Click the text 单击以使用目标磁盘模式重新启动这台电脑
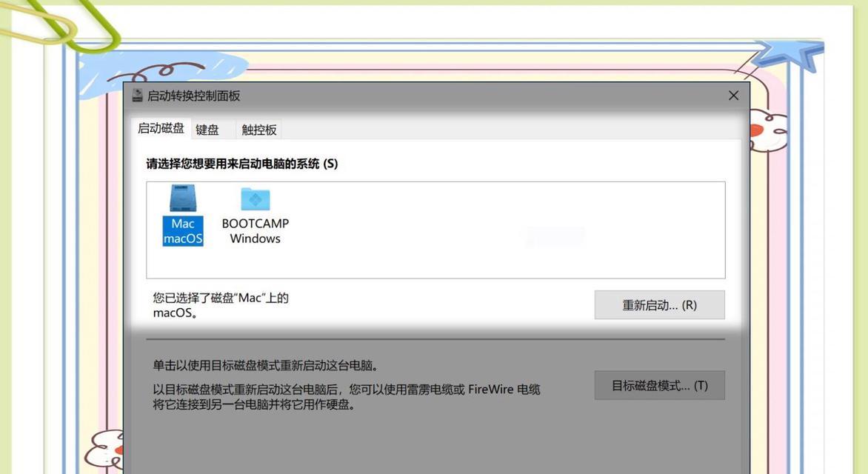Screen dimensions: 868x474 tap(267, 365)
